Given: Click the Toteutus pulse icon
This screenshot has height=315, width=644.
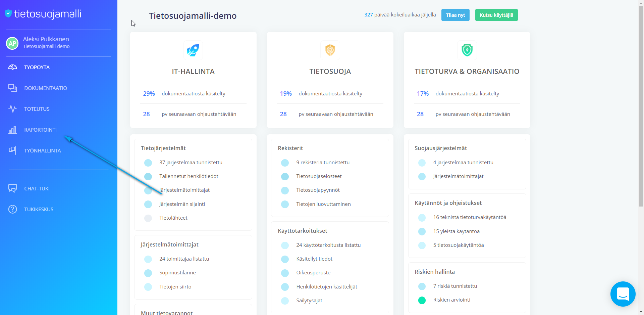Looking at the screenshot, I should point(13,109).
